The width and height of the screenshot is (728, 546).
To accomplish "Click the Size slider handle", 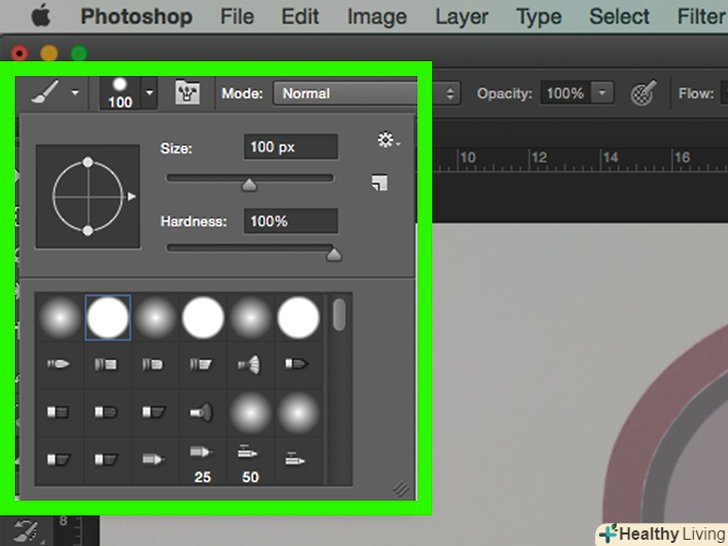I will tap(249, 185).
